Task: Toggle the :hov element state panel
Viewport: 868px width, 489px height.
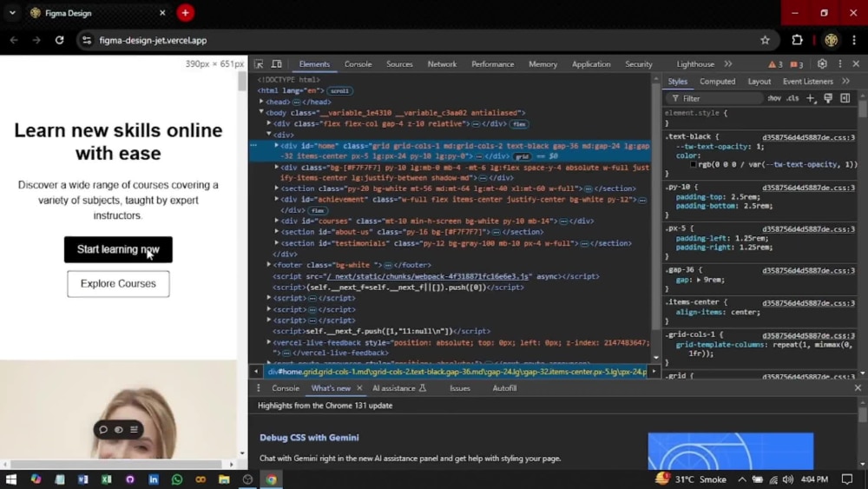Action: click(774, 98)
